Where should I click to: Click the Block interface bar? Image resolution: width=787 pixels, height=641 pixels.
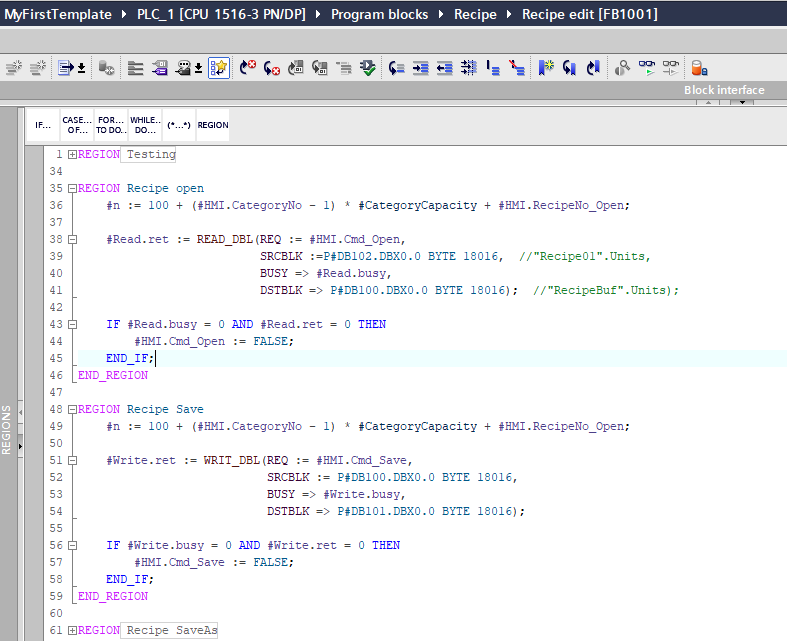[x=724, y=90]
